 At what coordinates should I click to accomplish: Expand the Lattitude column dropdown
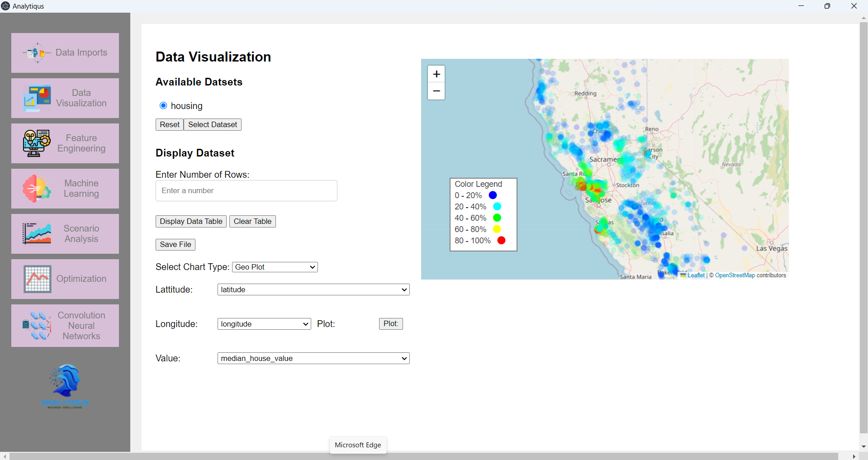[313, 290]
